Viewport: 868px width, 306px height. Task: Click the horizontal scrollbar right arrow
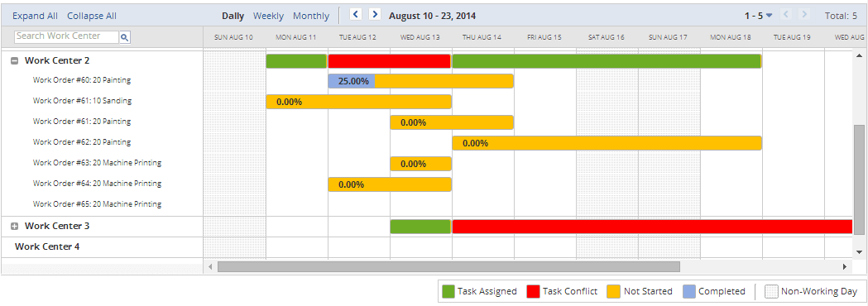pos(845,266)
